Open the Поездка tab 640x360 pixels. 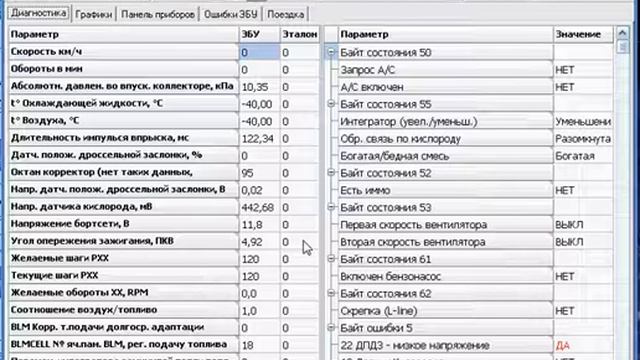click(285, 14)
